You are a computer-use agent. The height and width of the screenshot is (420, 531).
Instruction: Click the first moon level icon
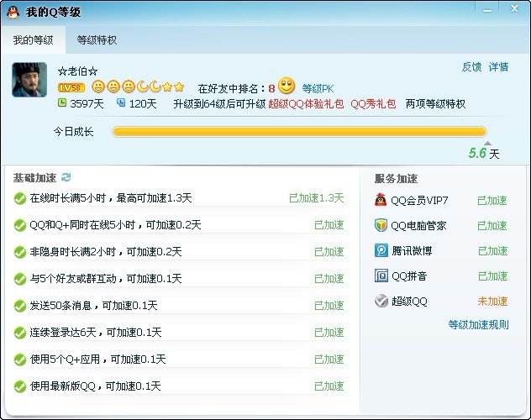click(143, 87)
